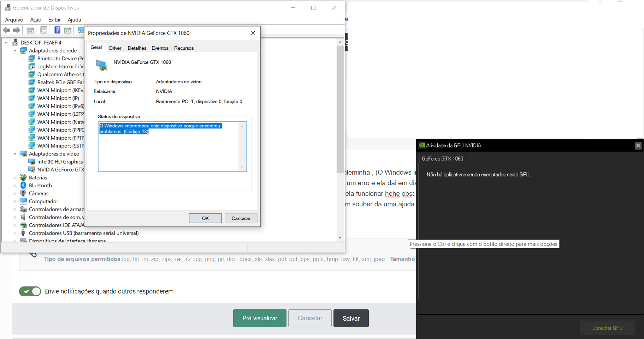Click the Câmeras category icon

tap(23, 193)
